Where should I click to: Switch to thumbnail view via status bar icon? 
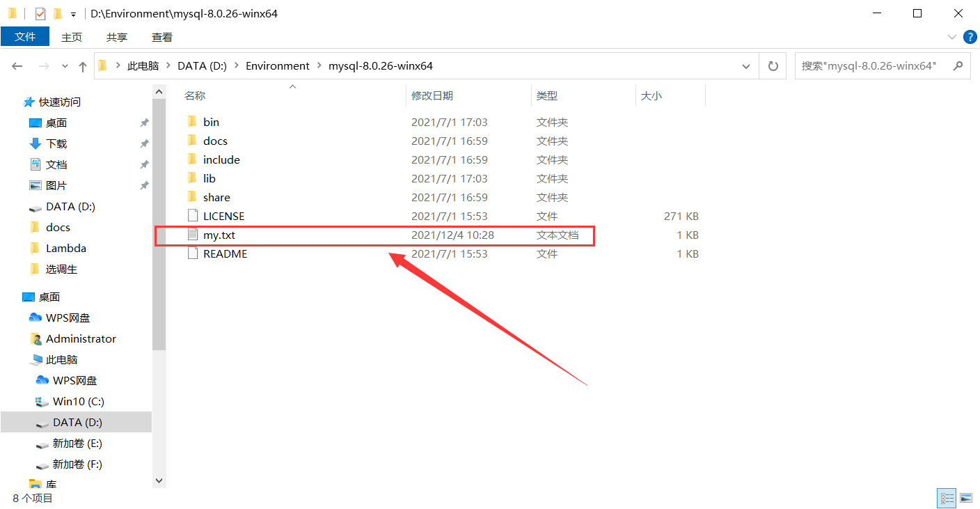click(x=966, y=498)
